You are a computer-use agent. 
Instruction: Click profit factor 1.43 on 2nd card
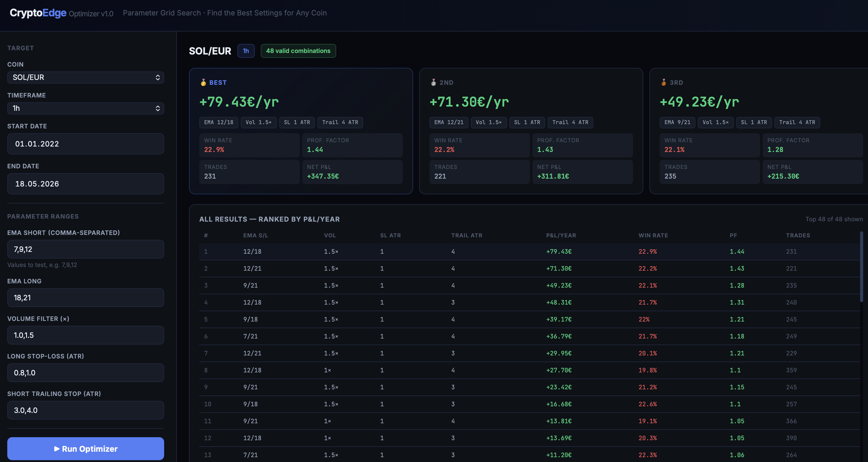tap(545, 150)
